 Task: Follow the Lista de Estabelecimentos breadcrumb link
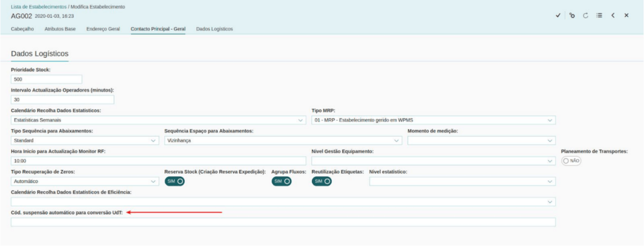[38, 7]
